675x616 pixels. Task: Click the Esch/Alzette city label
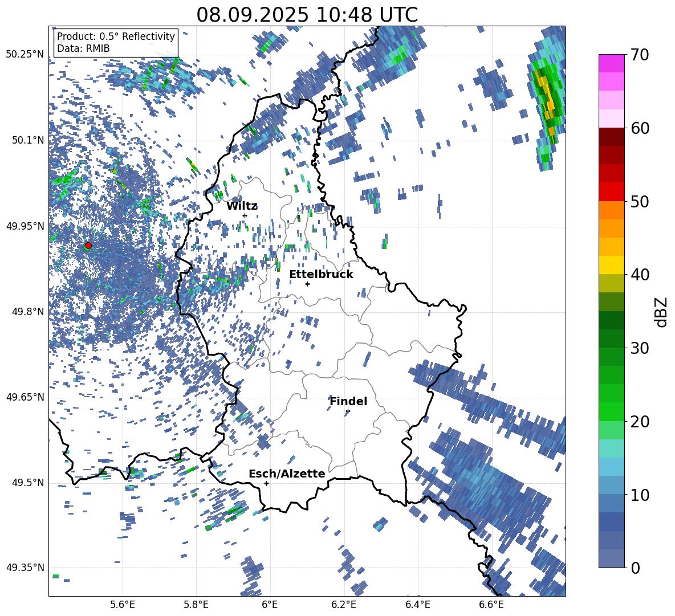pos(287,474)
